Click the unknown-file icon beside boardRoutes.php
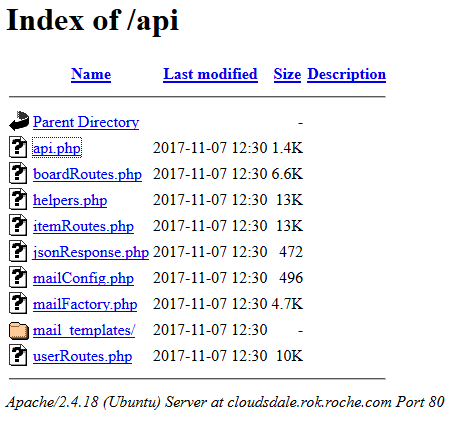Screen dimensions: 452x421 (18, 173)
